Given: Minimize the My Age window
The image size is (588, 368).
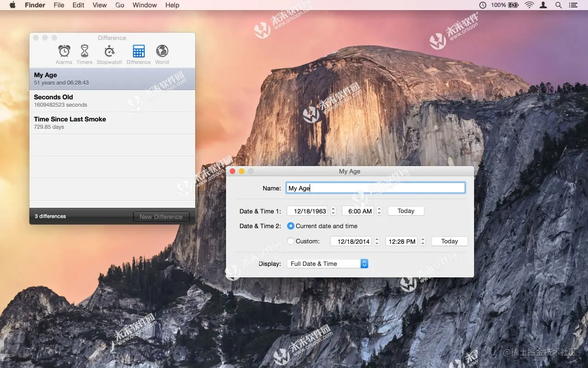Looking at the screenshot, I should 242,171.
